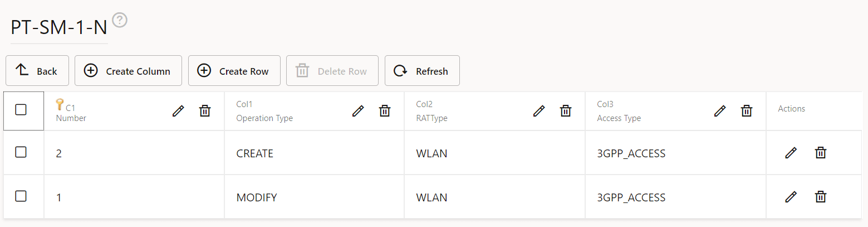Delete the CREATE row using trash icon

(x=821, y=153)
